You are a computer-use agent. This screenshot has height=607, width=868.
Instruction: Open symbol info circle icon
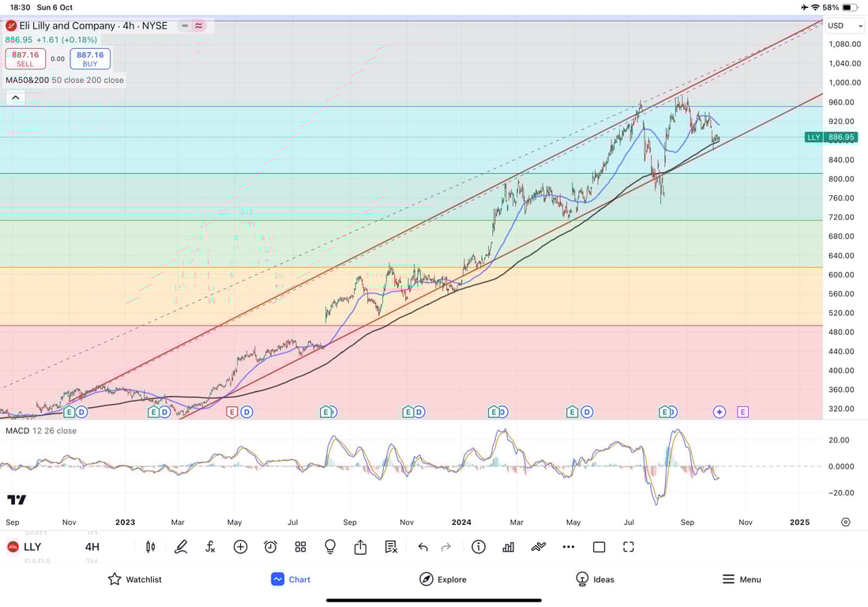click(x=479, y=547)
